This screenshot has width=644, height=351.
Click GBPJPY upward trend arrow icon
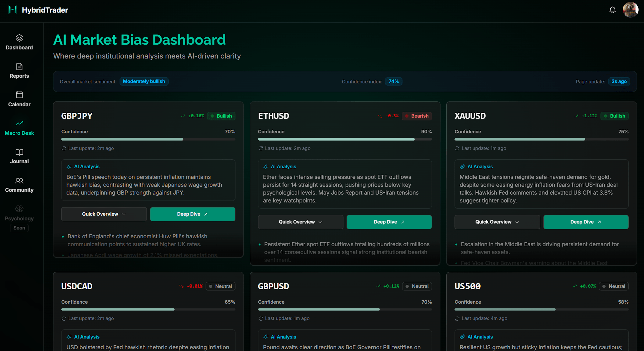(183, 116)
